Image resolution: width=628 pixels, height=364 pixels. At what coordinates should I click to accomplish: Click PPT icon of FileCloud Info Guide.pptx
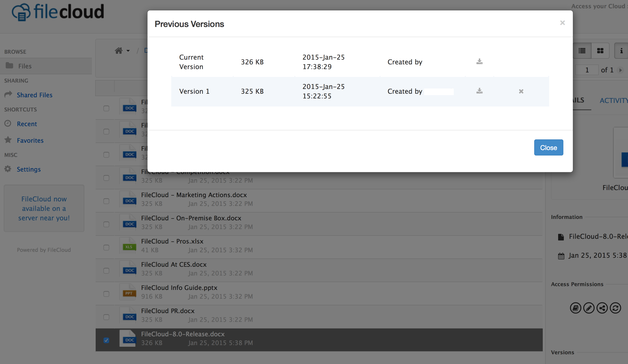128,292
